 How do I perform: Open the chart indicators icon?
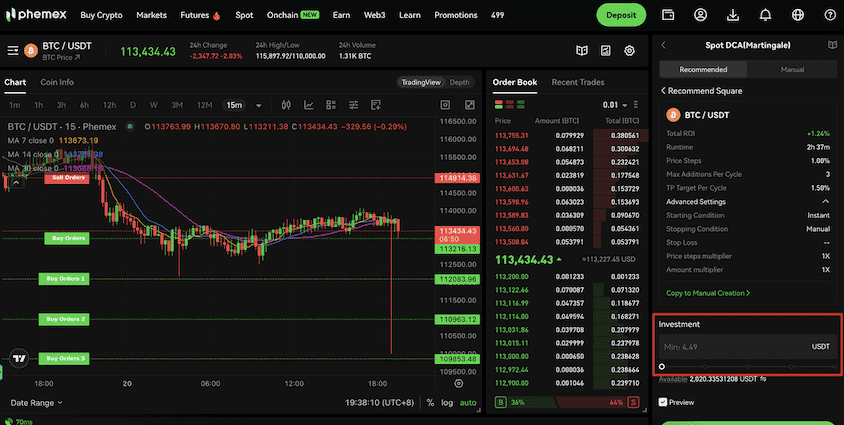click(x=308, y=105)
